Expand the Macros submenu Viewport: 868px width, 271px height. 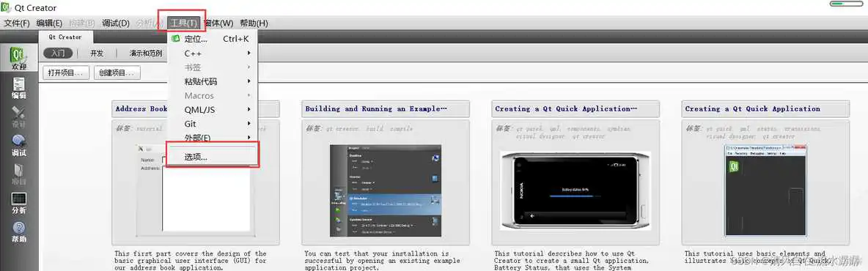pos(213,96)
